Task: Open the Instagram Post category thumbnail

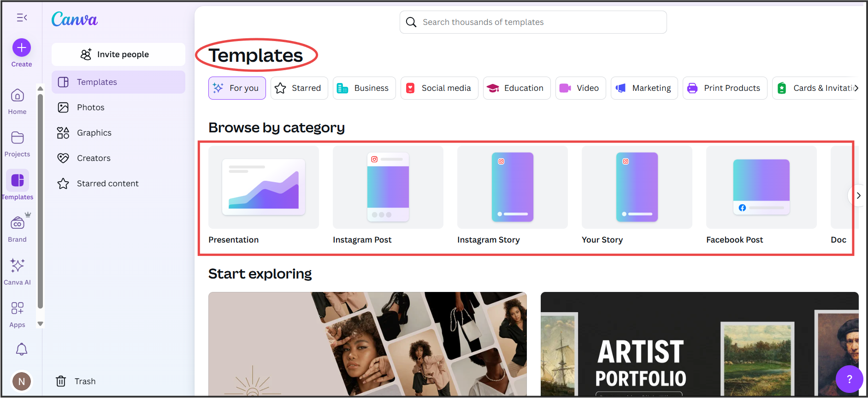Action: 388,187
